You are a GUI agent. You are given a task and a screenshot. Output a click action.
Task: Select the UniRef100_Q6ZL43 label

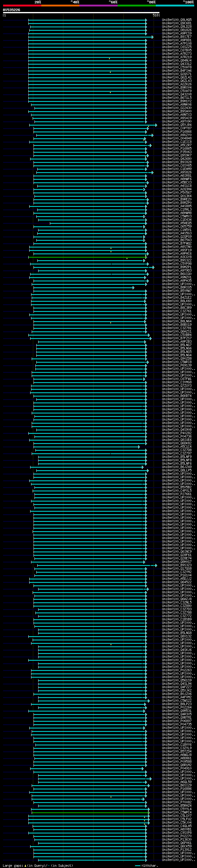pyautogui.click(x=177, y=81)
